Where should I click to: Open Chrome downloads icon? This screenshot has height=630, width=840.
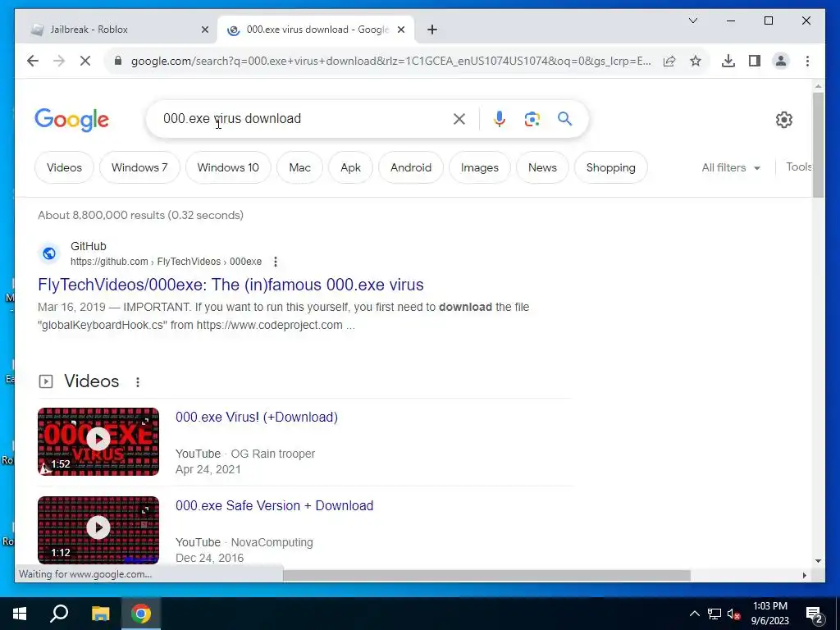click(728, 61)
